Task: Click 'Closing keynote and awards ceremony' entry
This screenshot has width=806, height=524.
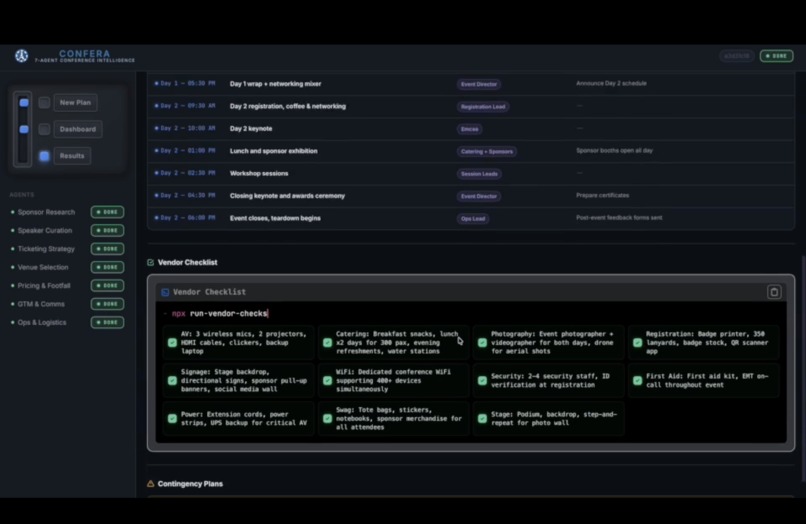Action: pos(471,196)
